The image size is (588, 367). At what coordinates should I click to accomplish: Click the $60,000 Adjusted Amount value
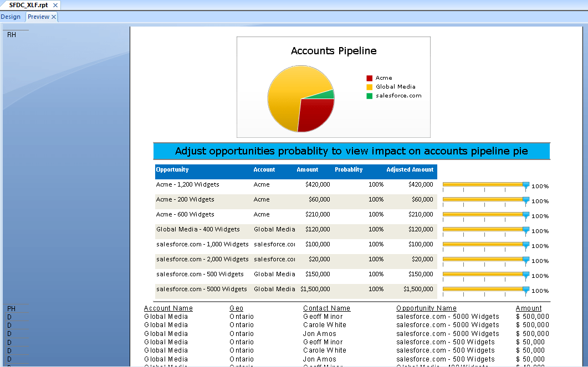[x=422, y=200]
